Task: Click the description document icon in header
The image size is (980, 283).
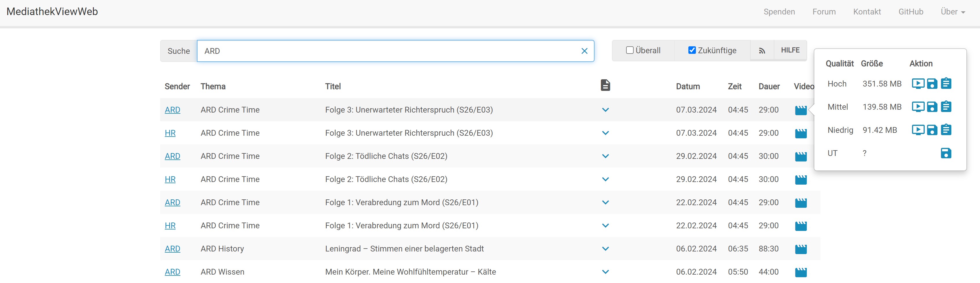Action: 605,85
